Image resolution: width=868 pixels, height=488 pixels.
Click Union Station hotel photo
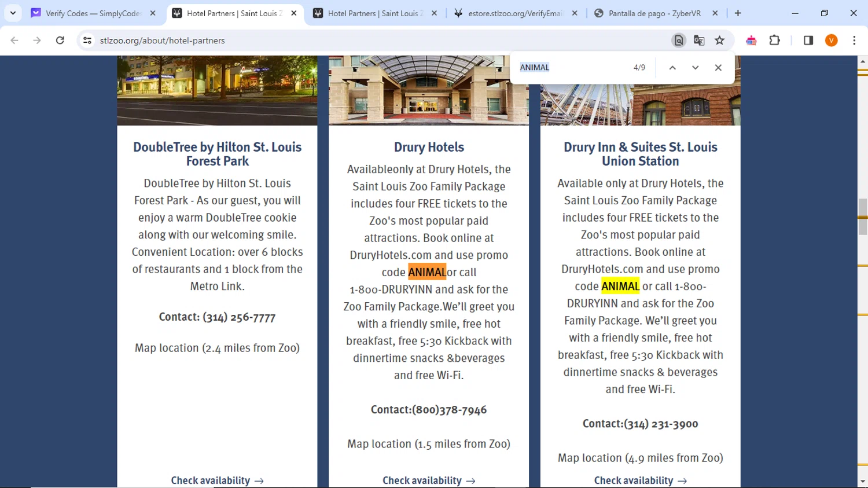point(641,105)
